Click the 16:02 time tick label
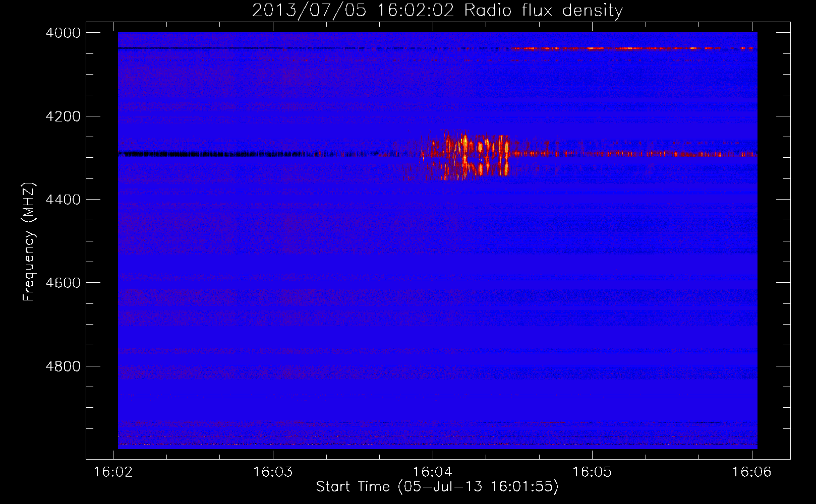The image size is (816, 504). 113,472
